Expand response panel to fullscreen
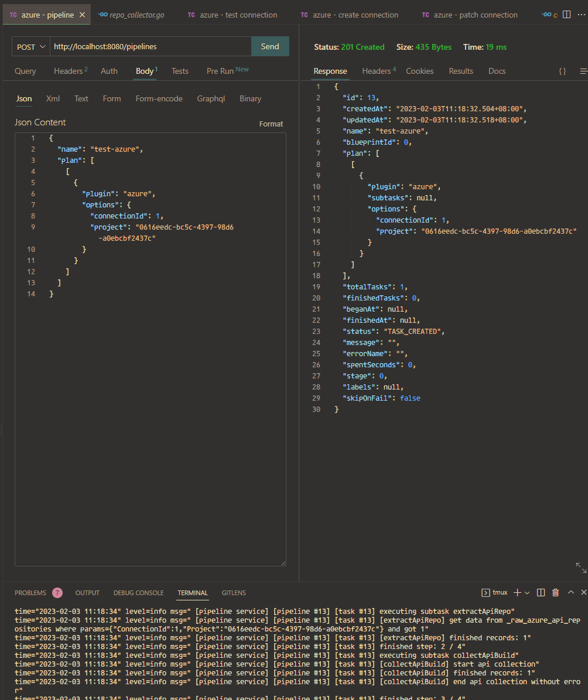This screenshot has width=588, height=700. click(x=581, y=568)
